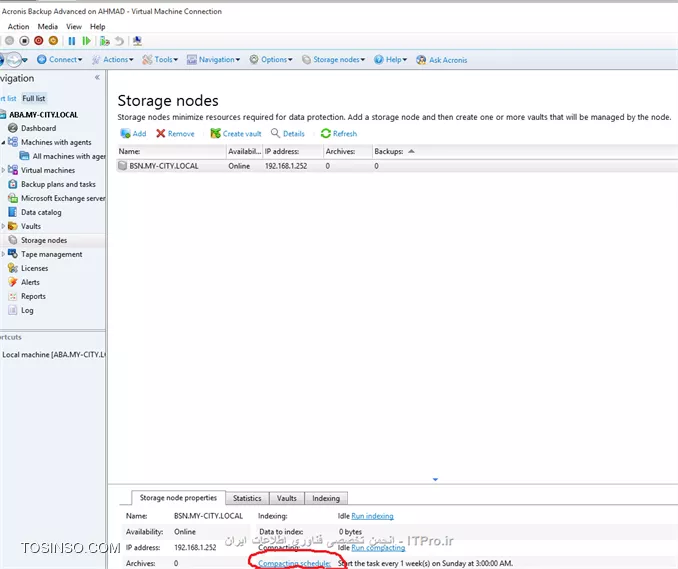Open the Actions dropdown
Image resolution: width=678 pixels, height=569 pixels.
click(112, 60)
